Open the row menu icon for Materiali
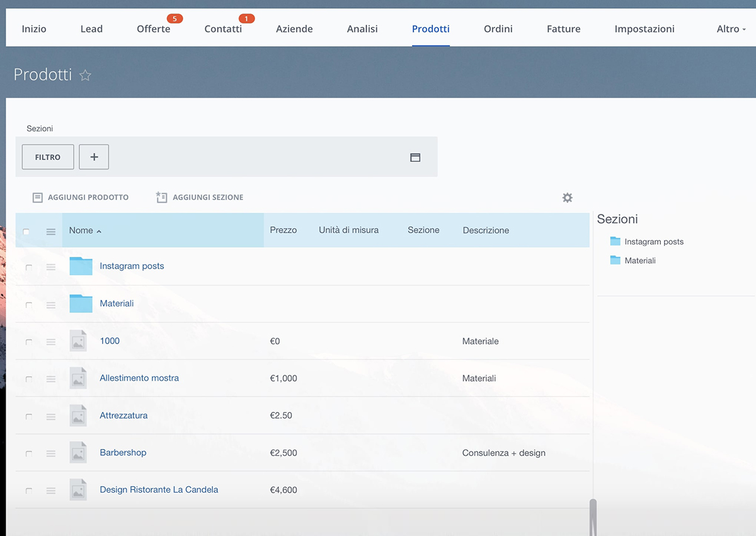The height and width of the screenshot is (536, 756). [x=51, y=305]
